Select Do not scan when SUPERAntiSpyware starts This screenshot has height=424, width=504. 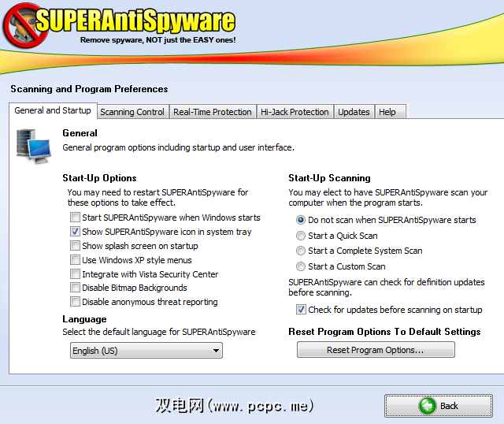(301, 220)
